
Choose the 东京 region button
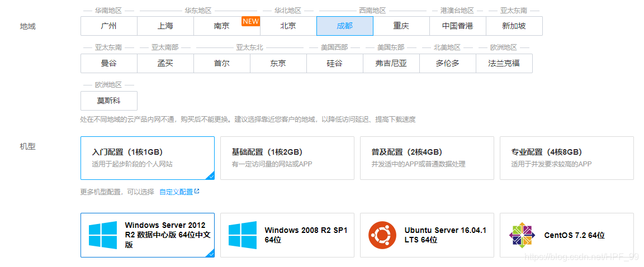click(x=278, y=64)
